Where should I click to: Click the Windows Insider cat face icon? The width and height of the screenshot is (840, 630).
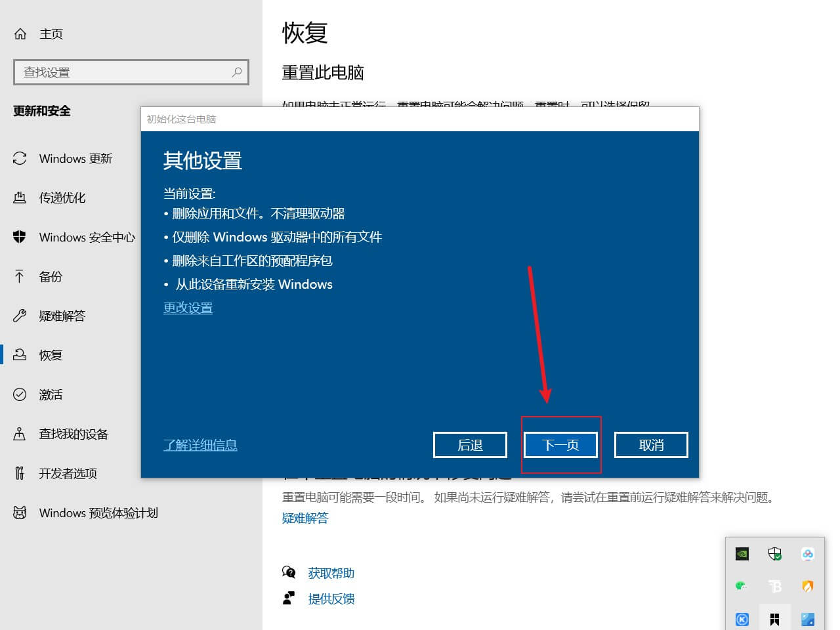pyautogui.click(x=20, y=513)
